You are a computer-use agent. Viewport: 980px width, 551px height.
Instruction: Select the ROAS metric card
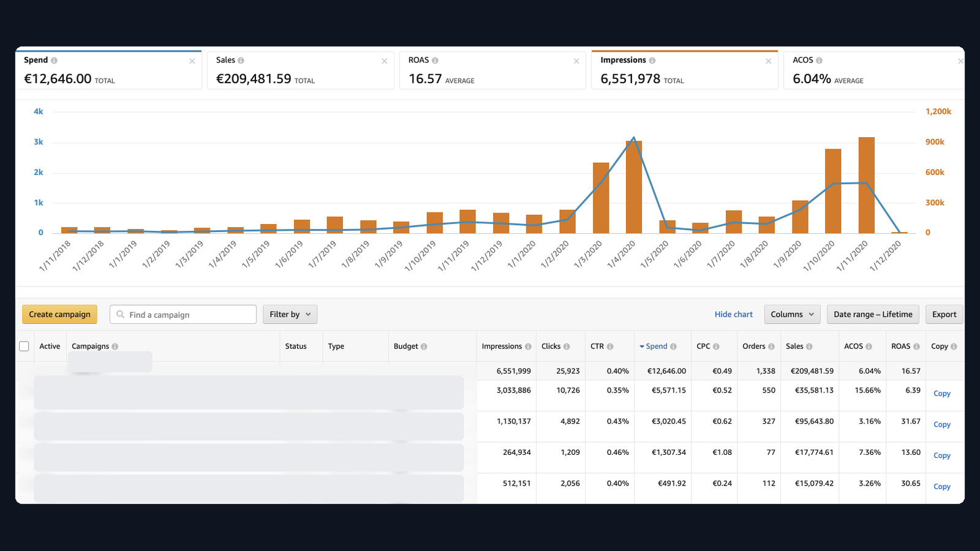[492, 70]
